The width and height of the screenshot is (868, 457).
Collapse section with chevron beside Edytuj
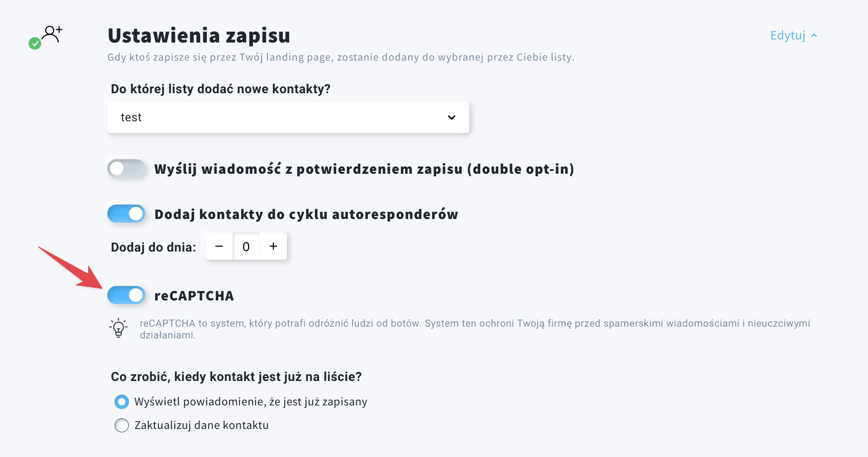[x=814, y=36]
